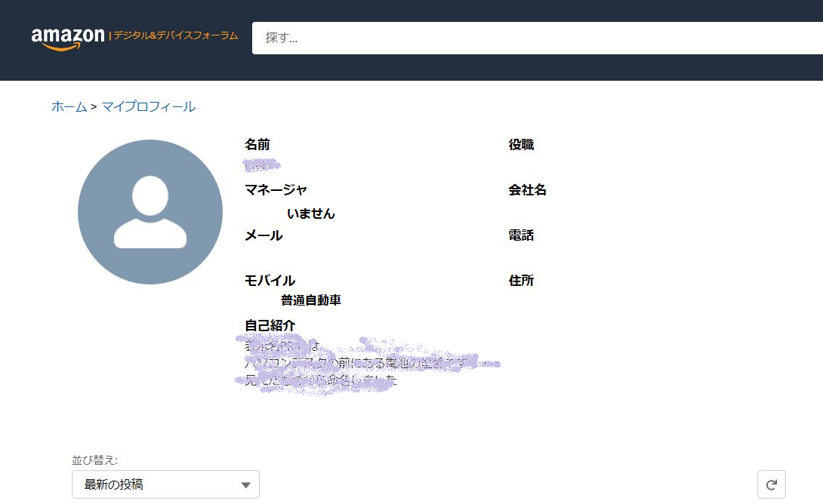This screenshot has width=823, height=504.
Task: Focus the 探す search field
Action: click(x=538, y=38)
